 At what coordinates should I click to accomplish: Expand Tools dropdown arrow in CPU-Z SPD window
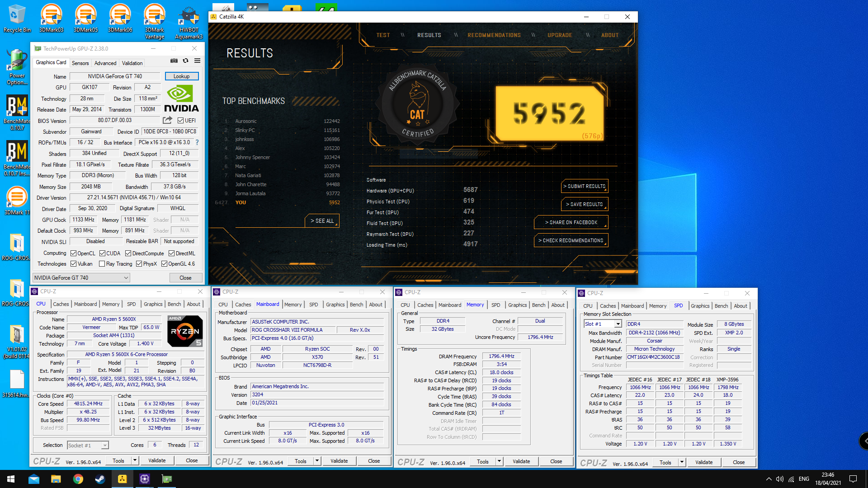(x=682, y=462)
